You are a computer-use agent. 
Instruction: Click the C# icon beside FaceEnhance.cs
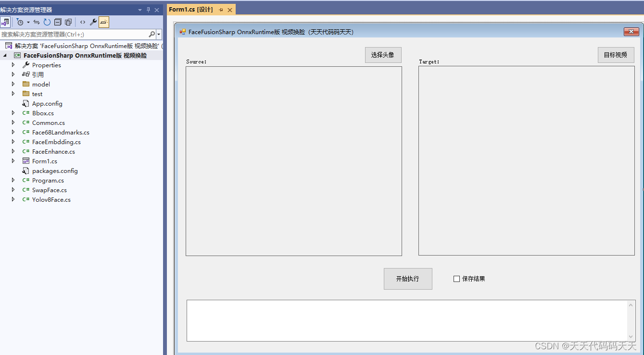(26, 151)
